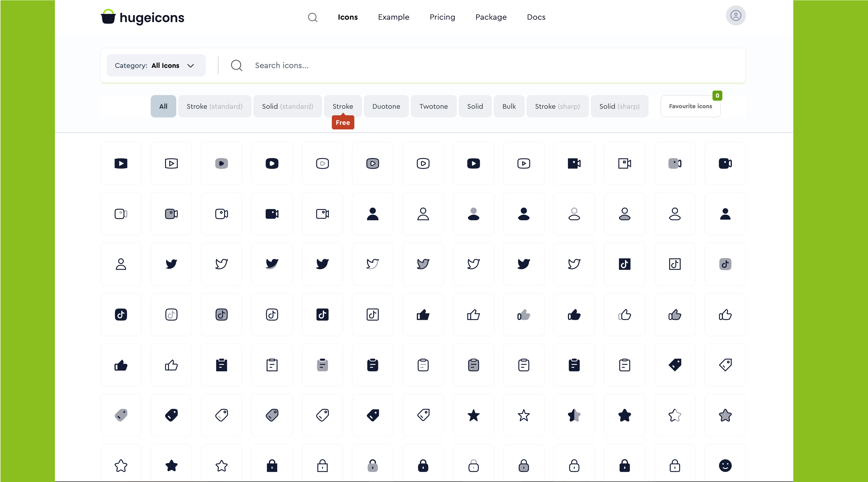Open the Favourite icons panel

(x=690, y=106)
